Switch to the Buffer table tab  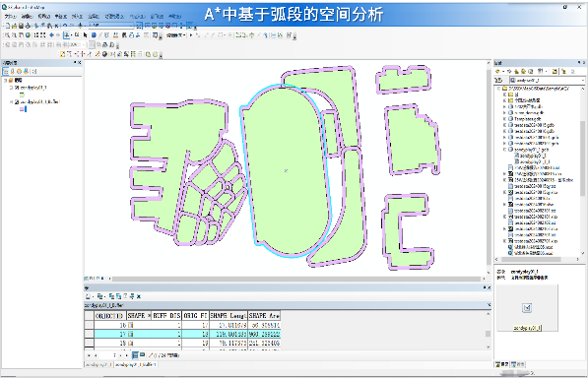click(x=136, y=364)
